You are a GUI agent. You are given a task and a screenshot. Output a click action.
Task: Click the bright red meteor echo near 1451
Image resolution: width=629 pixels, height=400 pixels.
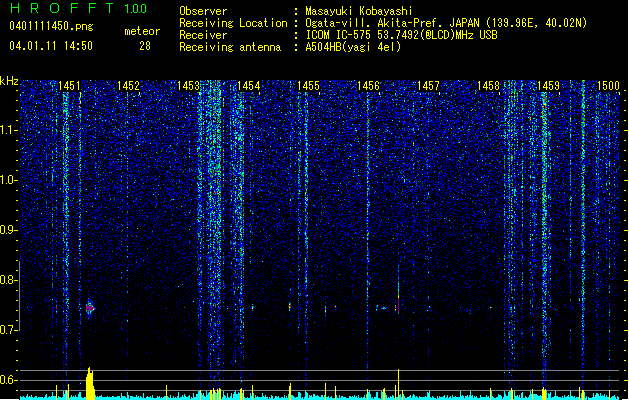tap(90, 308)
